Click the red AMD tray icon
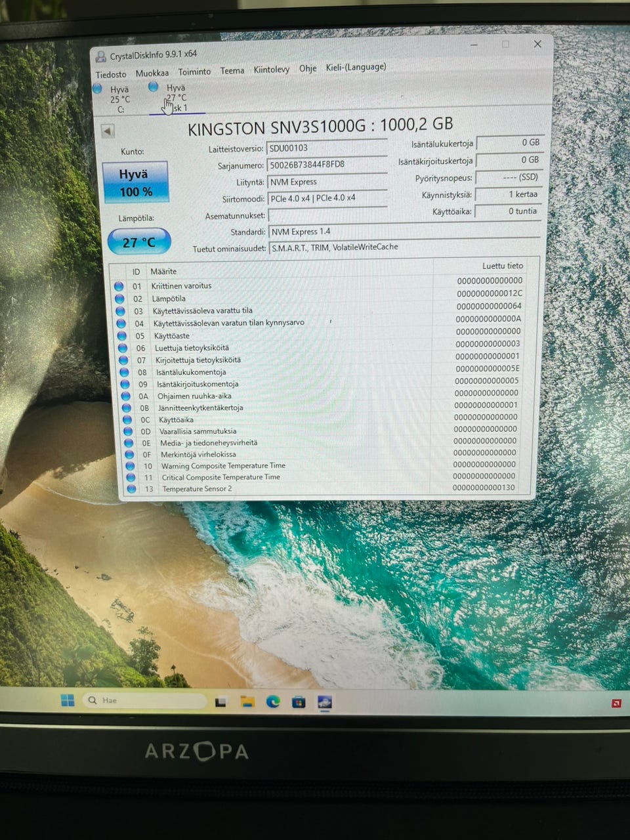The image size is (630, 840). pyautogui.click(x=616, y=703)
